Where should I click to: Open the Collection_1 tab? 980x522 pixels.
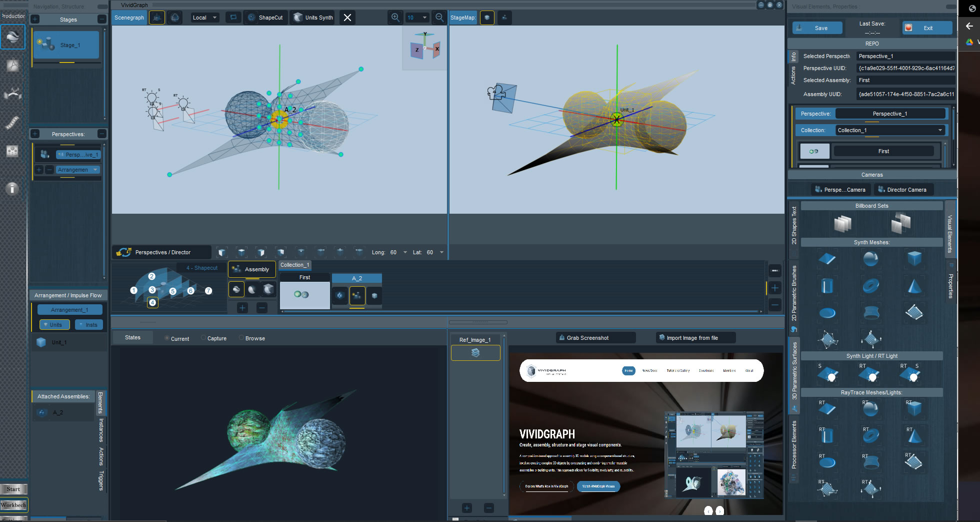(x=294, y=265)
